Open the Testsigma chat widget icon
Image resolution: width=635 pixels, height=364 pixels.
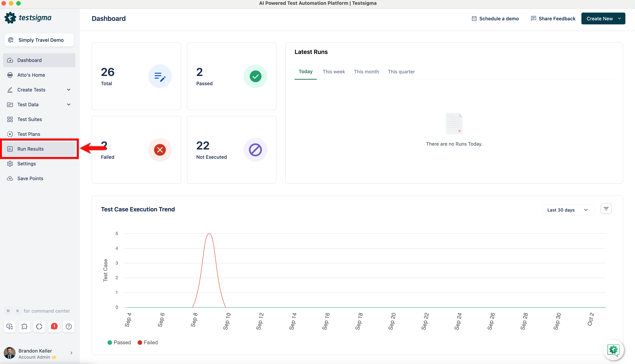614,350
